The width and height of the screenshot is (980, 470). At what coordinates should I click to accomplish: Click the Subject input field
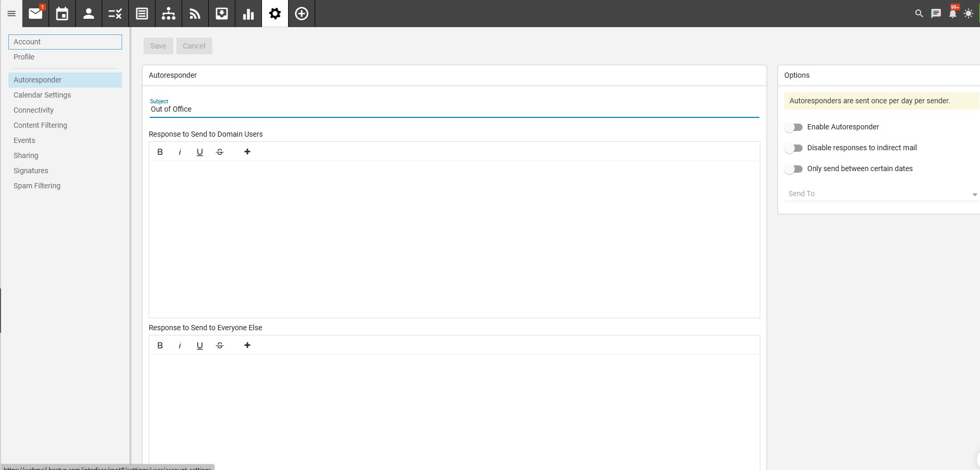[454, 110]
